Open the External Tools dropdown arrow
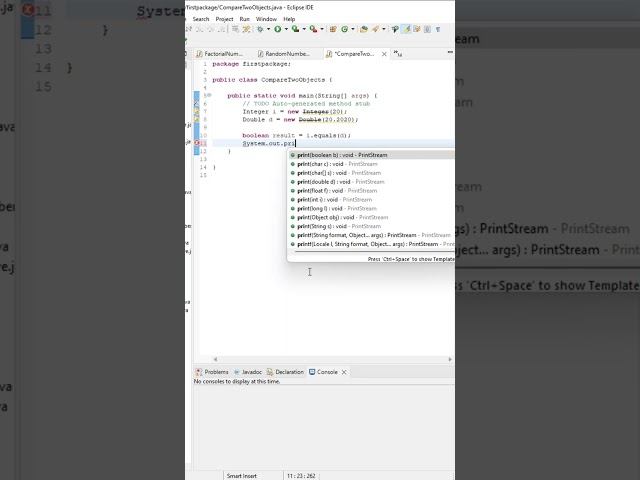The width and height of the screenshot is (640, 480). coord(322,29)
